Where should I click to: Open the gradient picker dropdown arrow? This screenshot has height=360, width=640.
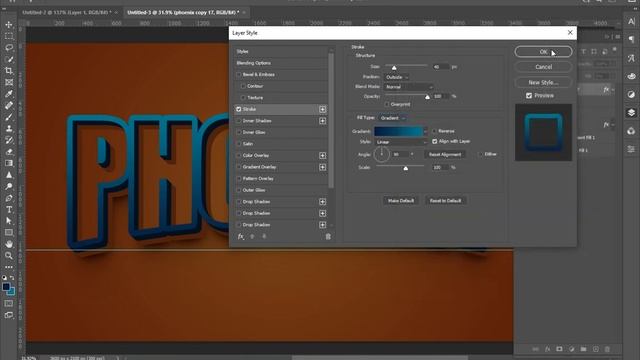click(x=425, y=131)
